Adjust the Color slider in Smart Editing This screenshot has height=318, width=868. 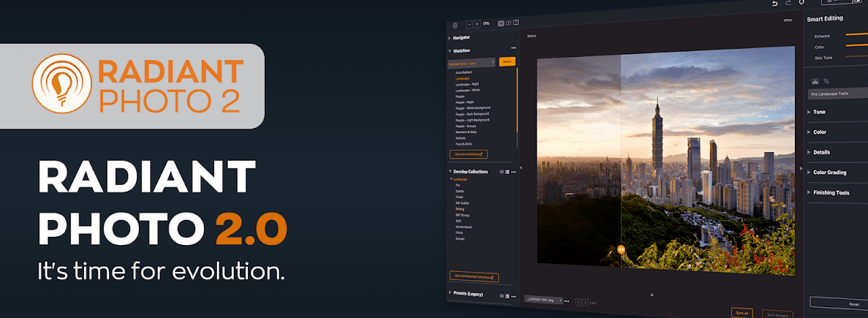pyautogui.click(x=857, y=47)
